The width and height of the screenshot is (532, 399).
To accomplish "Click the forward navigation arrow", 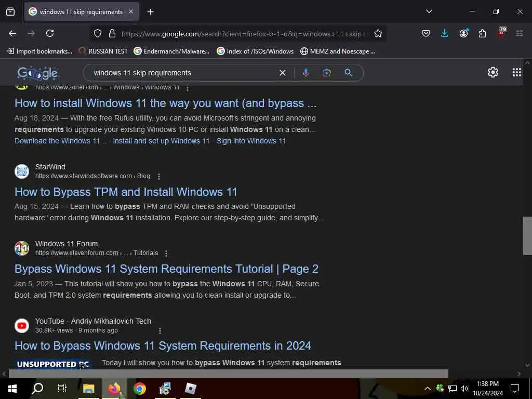I will pos(31,33).
